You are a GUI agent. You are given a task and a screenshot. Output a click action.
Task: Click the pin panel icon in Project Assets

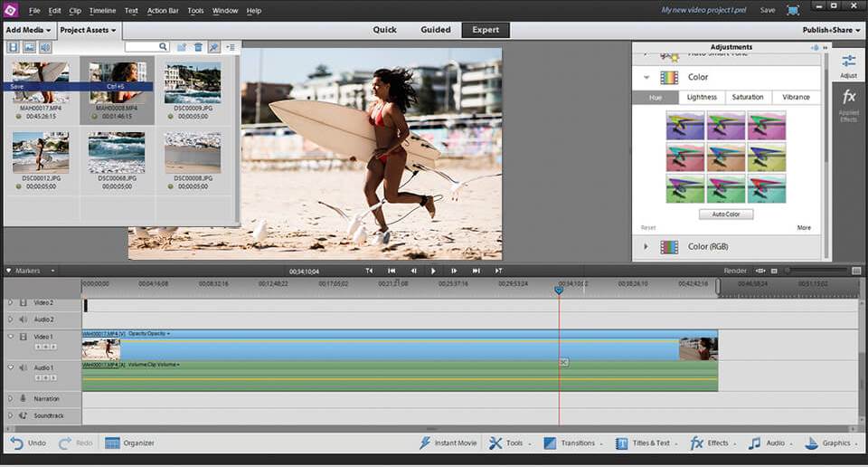[213, 47]
